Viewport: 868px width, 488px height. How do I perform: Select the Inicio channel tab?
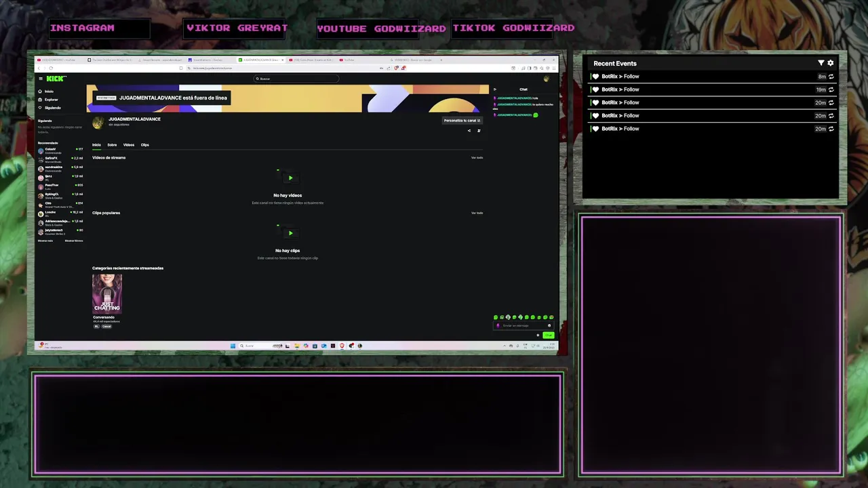[96, 144]
